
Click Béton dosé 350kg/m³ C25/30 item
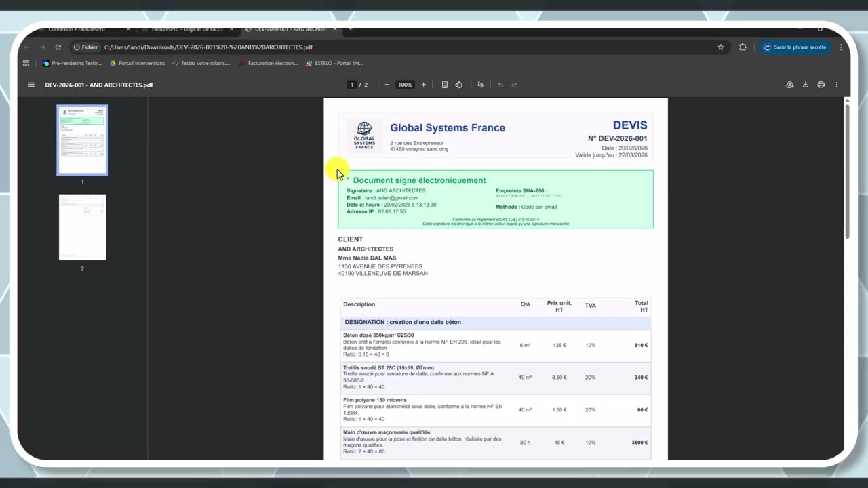[x=378, y=335]
